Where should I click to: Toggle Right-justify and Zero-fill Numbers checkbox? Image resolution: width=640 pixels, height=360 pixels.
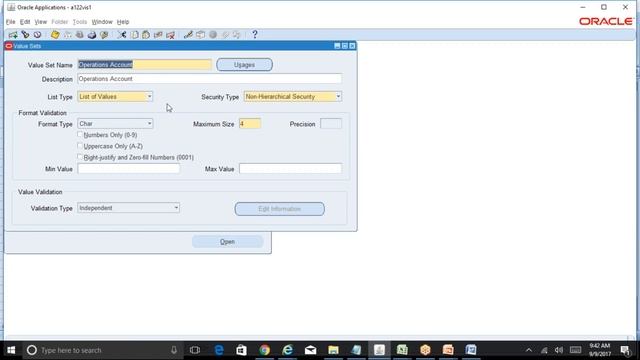(80, 157)
